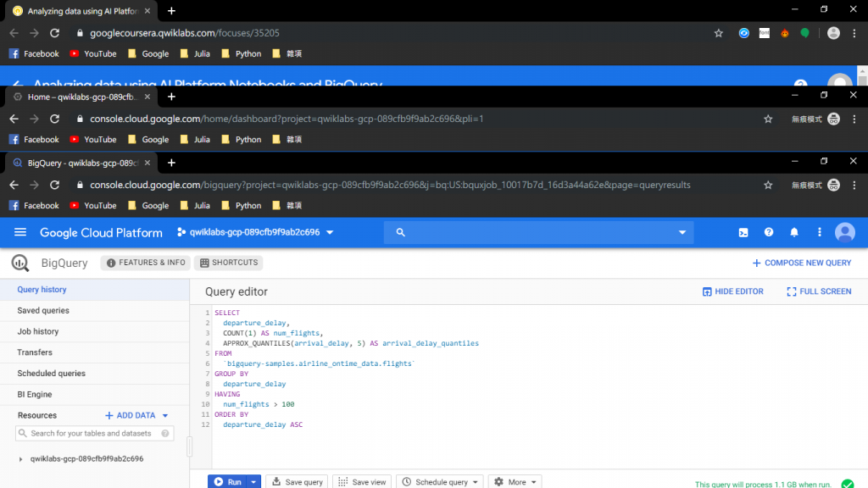Screen dimensions: 868x488
Task: Switch to the Home qwiklabs-gcp tab
Action: [x=82, y=97]
